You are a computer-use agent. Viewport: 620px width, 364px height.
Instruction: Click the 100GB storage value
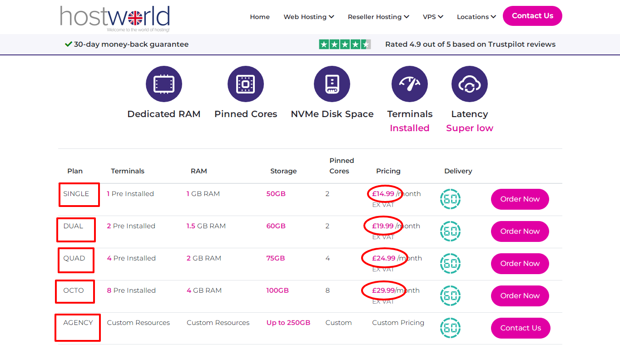pos(278,290)
